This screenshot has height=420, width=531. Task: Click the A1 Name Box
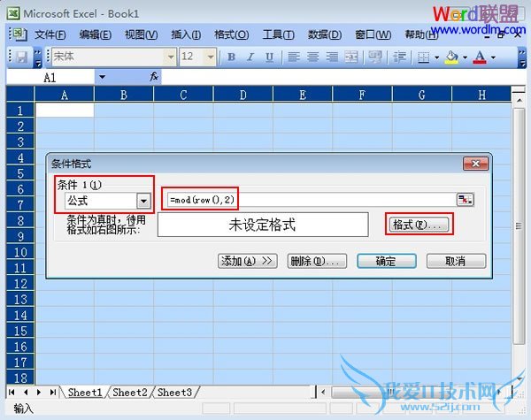50,77
